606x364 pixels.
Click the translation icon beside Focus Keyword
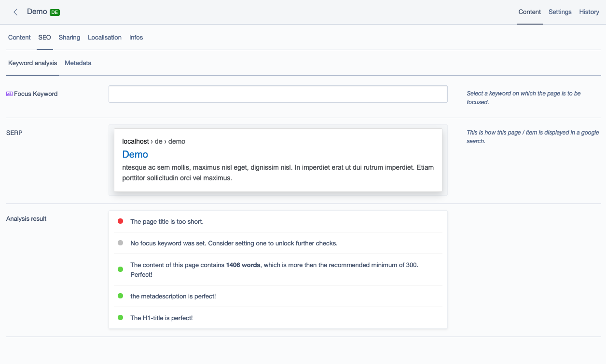(9, 94)
